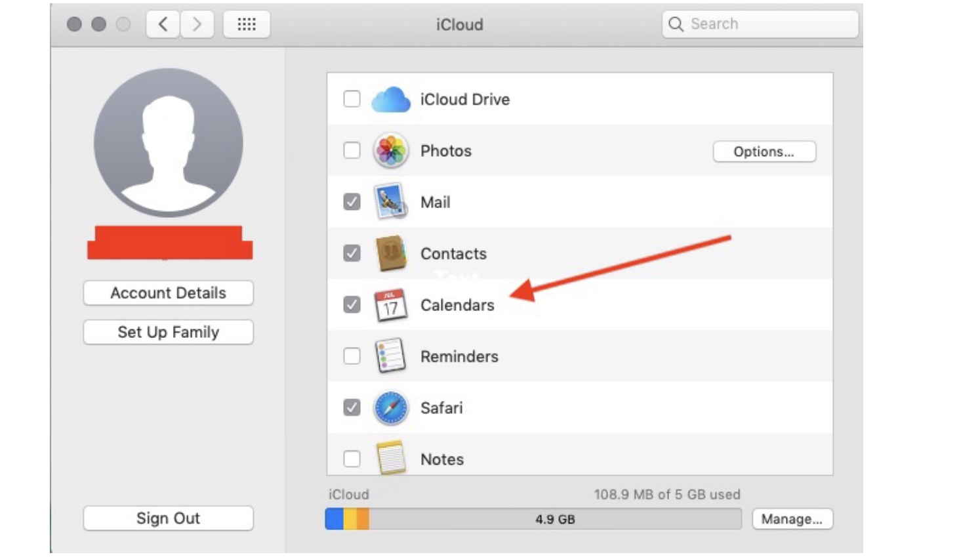Click the Contacts label
Screen dimensions: 980x559
454,254
